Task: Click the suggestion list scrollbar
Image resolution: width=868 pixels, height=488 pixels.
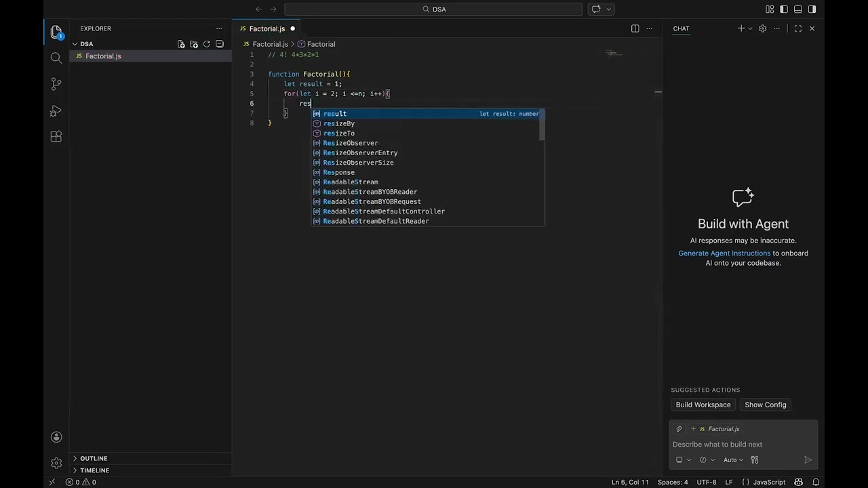Action: pos(542,125)
